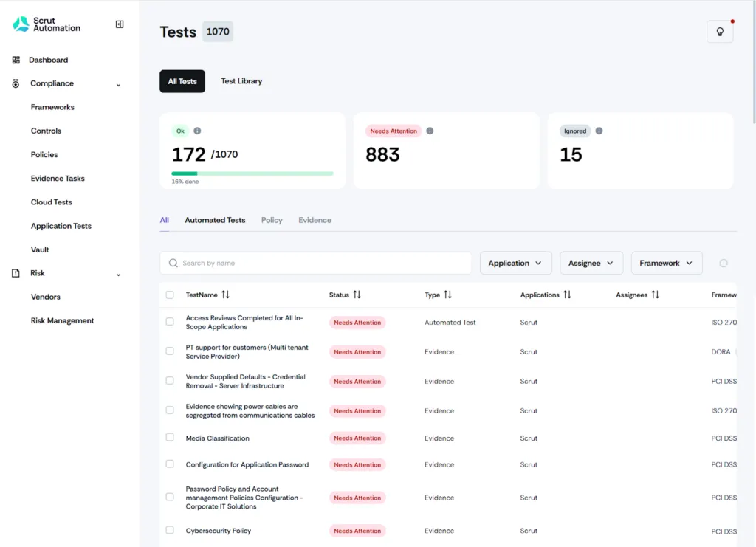
Task: Click the 16% done progress bar
Action: [x=252, y=172]
